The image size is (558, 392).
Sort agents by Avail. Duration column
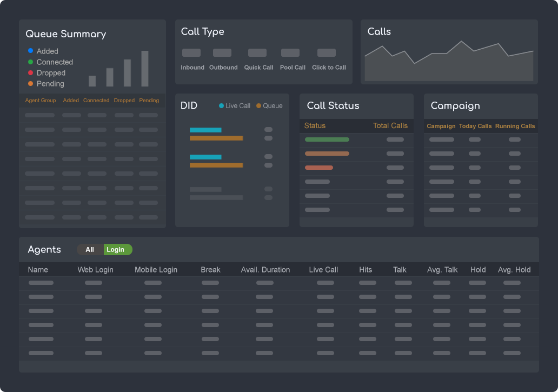(265, 270)
